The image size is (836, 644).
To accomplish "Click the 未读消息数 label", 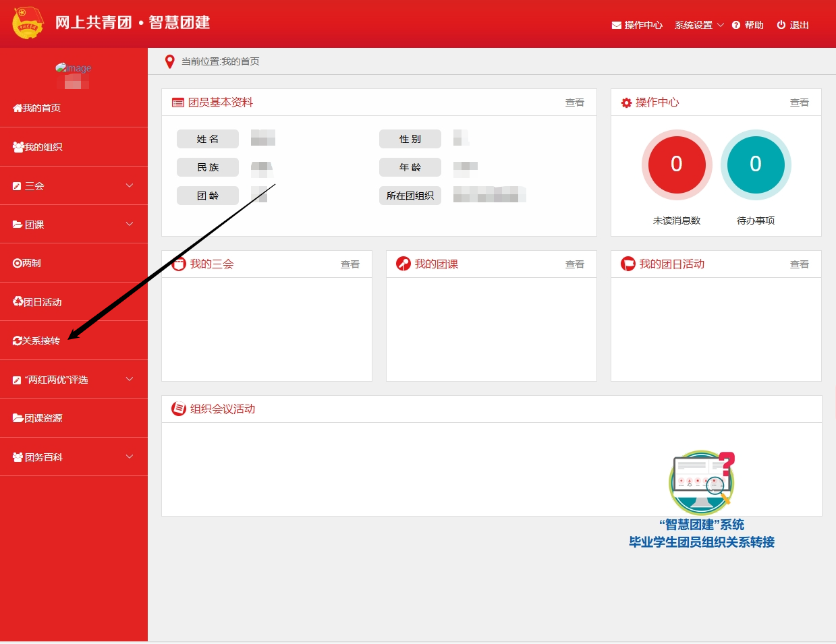I will 677,221.
